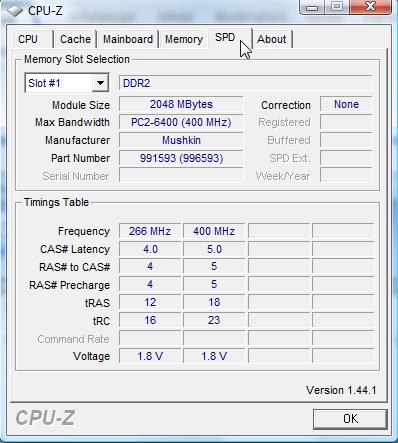Click the Correction None field

[346, 104]
